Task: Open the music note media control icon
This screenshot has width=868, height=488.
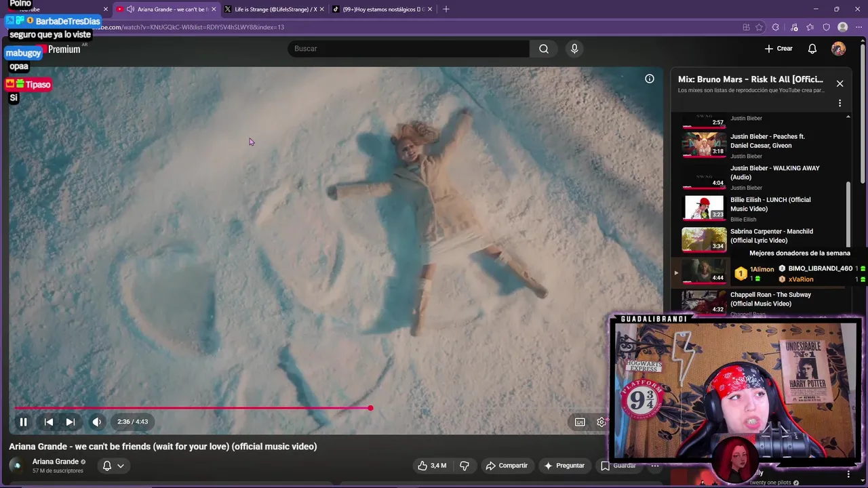Action: click(x=794, y=27)
